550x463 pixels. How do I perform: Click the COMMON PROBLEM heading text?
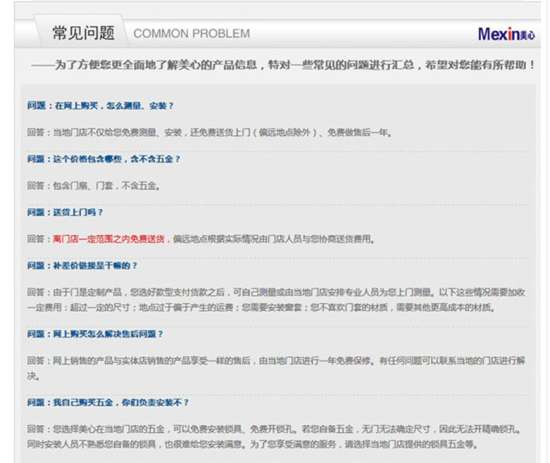192,34
